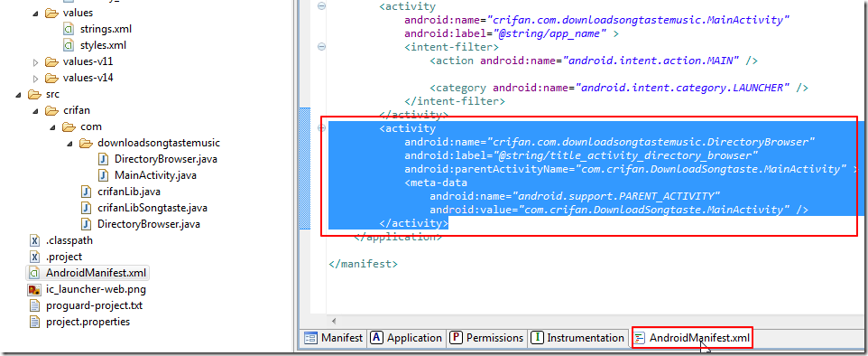This screenshot has height=356, width=868.
Task: Click the closing </manifest> tag text
Action: click(363, 264)
